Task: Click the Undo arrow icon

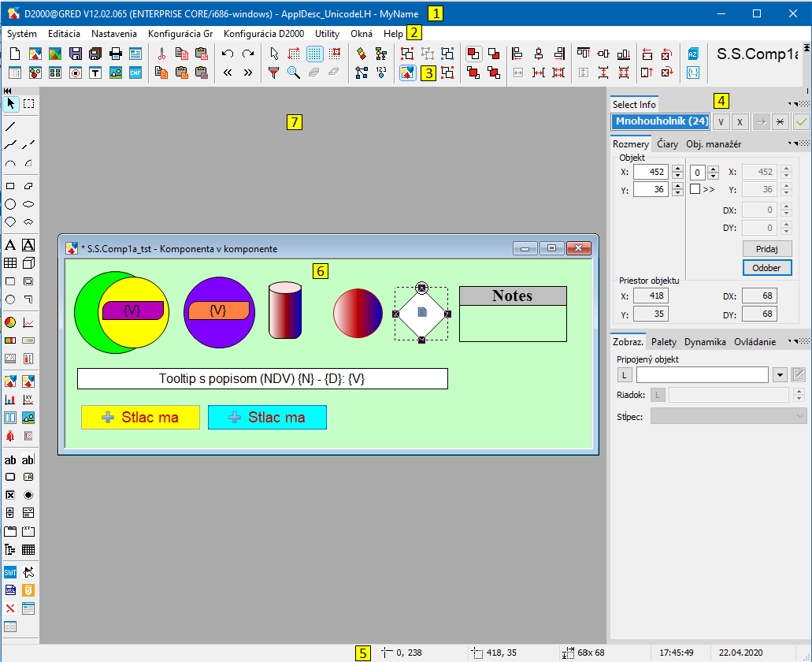Action: pyautogui.click(x=228, y=54)
